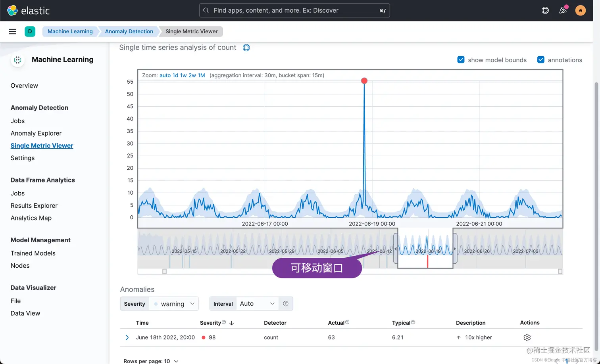Toggle the show model bounds checkbox

click(x=461, y=60)
